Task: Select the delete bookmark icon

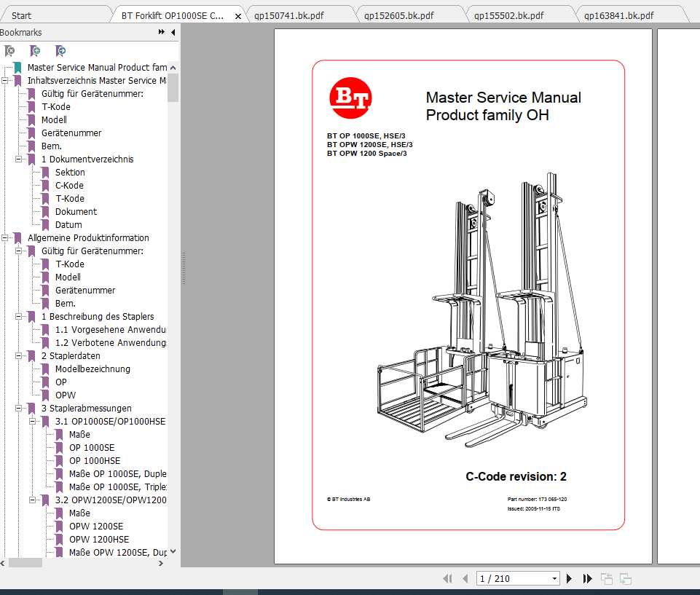Action: click(x=10, y=51)
